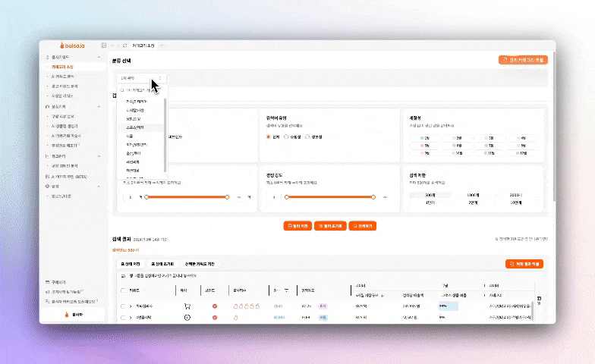595x364 pixels.
Task: Go back with the left arrow icon
Action: pyautogui.click(x=112, y=45)
